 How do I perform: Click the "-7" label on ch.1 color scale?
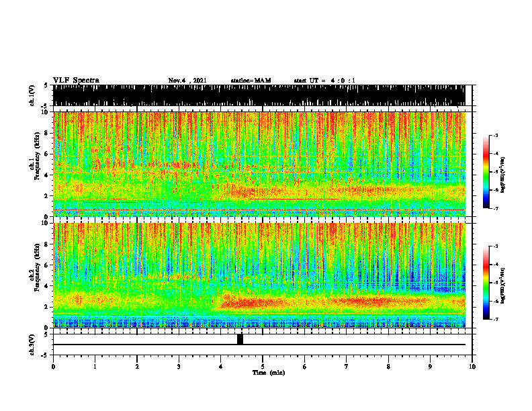click(495, 208)
